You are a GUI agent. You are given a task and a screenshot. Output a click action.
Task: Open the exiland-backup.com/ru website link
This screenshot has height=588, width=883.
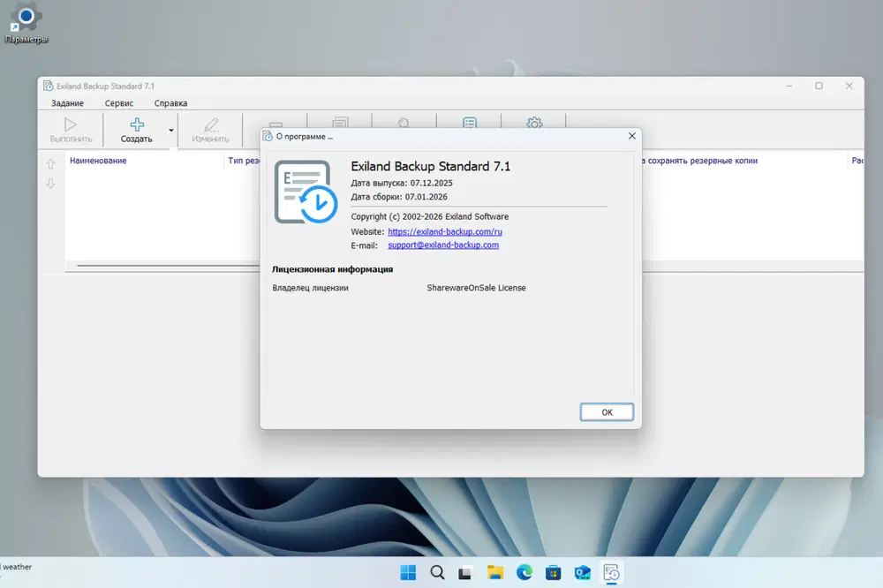click(445, 231)
